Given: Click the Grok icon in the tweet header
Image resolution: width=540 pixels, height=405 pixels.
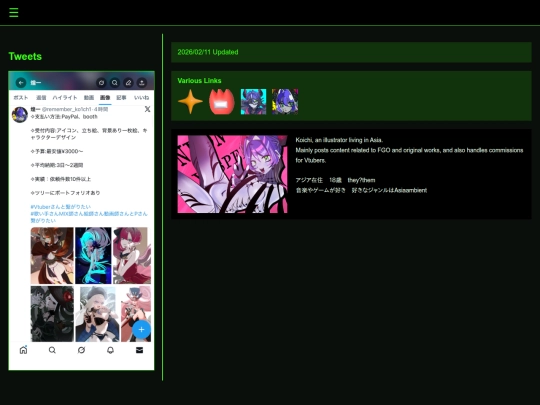Looking at the screenshot, I should 101,83.
